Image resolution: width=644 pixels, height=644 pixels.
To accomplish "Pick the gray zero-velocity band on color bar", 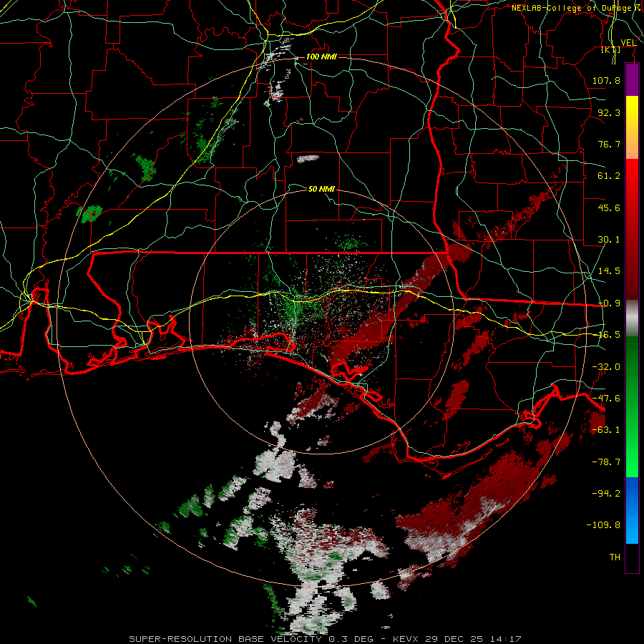I will coord(632,318).
